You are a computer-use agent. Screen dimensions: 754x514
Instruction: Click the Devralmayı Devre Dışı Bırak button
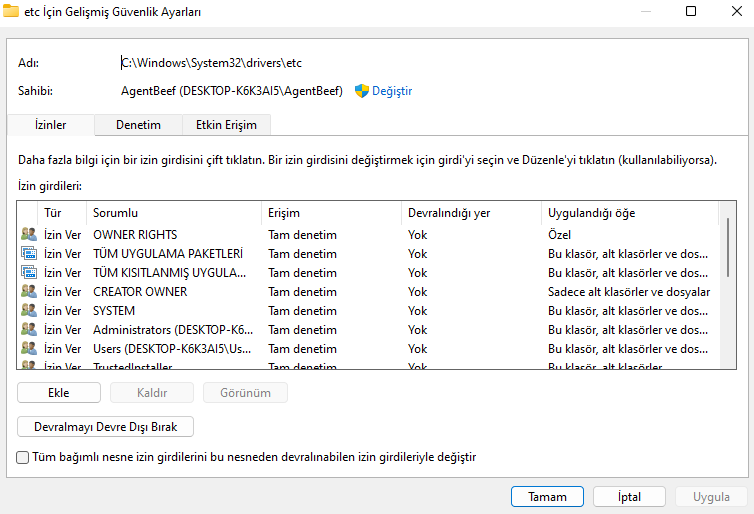click(105, 427)
